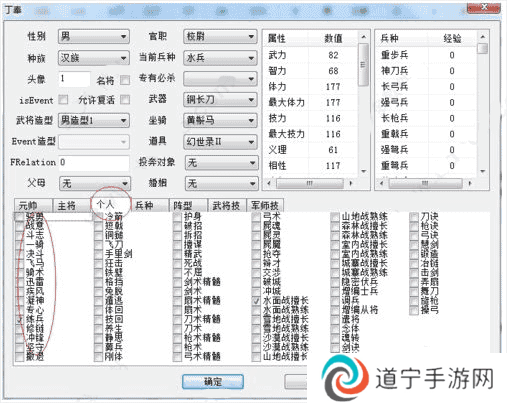507x403 pixels.
Task: Click the FRelation input field
Action: (x=94, y=163)
